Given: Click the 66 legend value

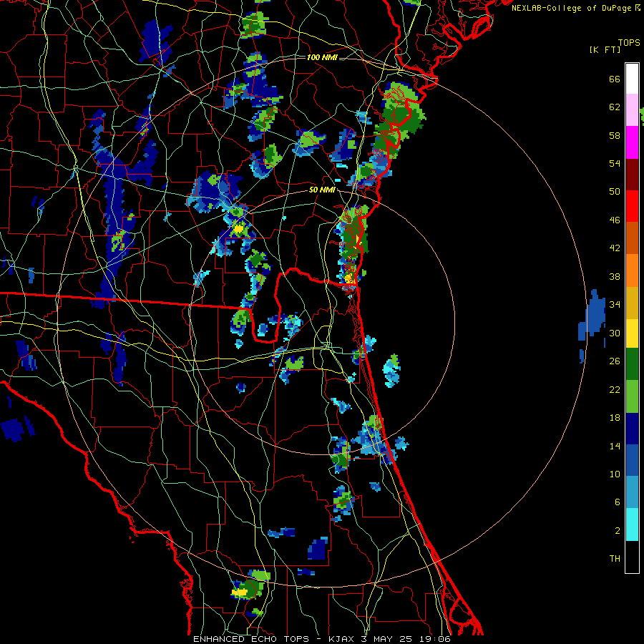Looking at the screenshot, I should (615, 79).
